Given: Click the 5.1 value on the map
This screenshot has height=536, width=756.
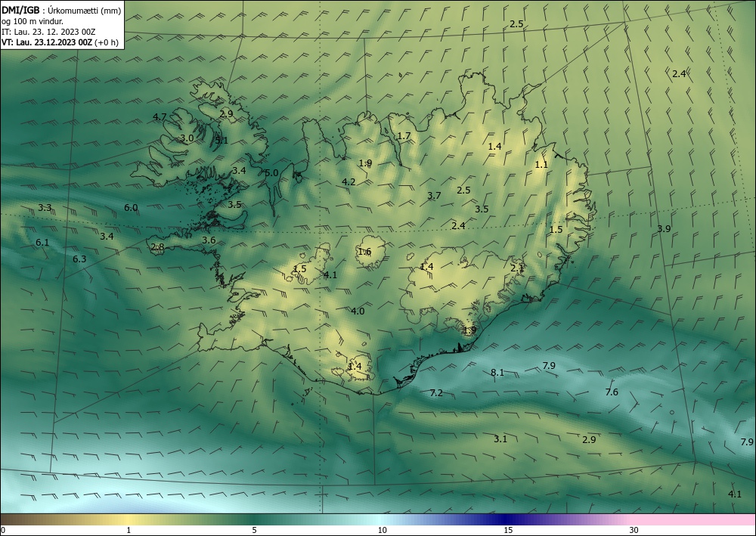Looking at the screenshot, I should coord(222,141).
